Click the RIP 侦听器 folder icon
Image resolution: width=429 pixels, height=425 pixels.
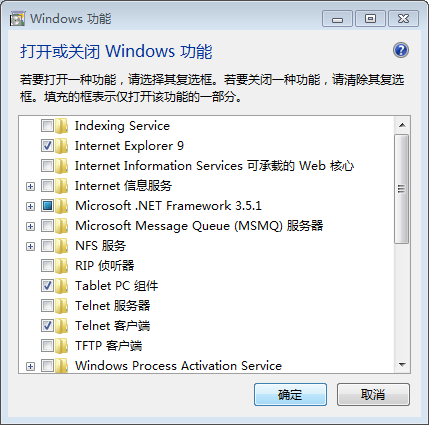coord(62,266)
